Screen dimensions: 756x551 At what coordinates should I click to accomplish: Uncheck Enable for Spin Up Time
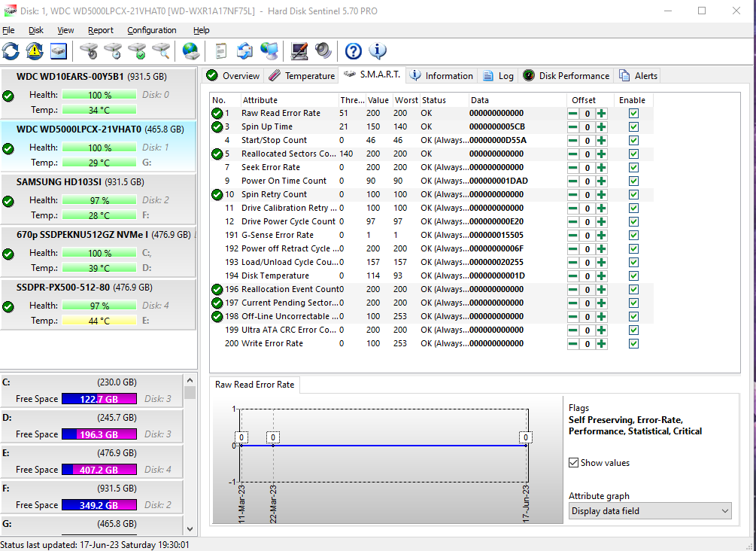click(x=633, y=127)
